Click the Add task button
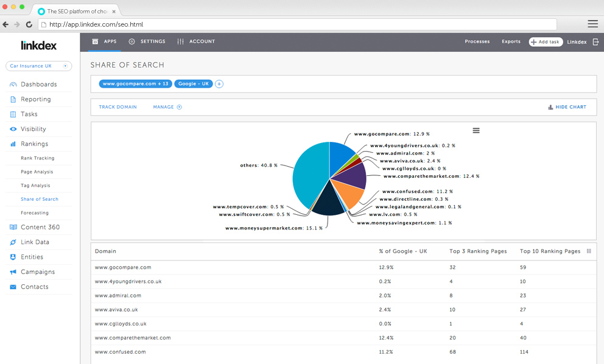 tap(546, 41)
